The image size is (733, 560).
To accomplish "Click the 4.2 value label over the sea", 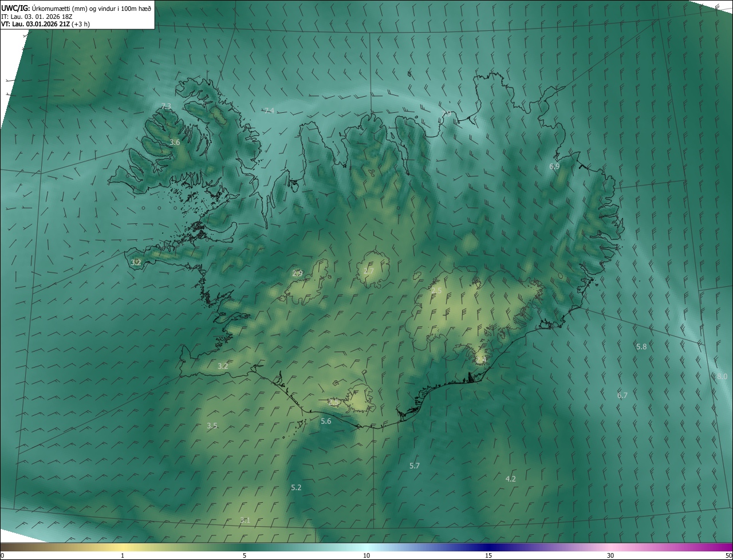I will (x=511, y=479).
